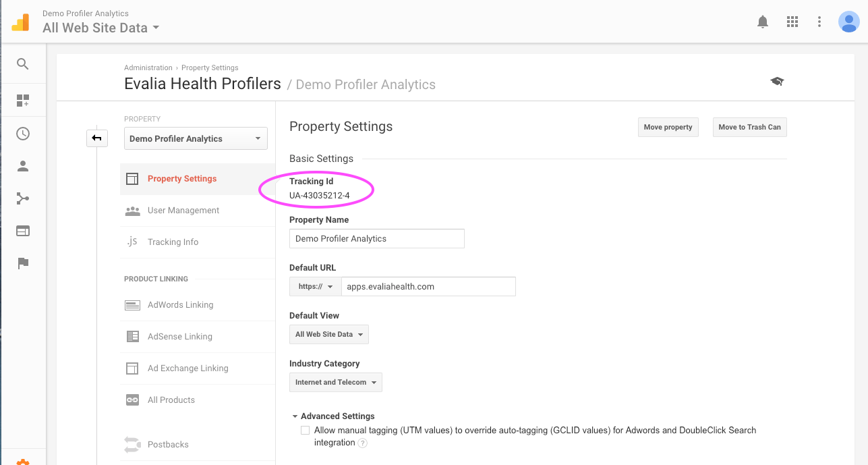Screen dimensions: 868x465
Task: Click the .js Tracking Info icon
Action: pyautogui.click(x=132, y=242)
